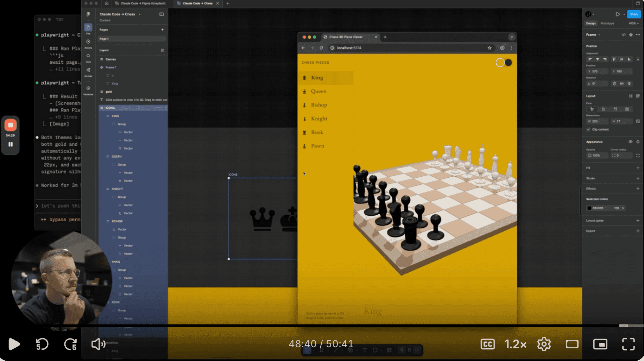Image resolution: width=644 pixels, height=361 pixels.
Task: Switch to the Design tab
Action: point(591,24)
